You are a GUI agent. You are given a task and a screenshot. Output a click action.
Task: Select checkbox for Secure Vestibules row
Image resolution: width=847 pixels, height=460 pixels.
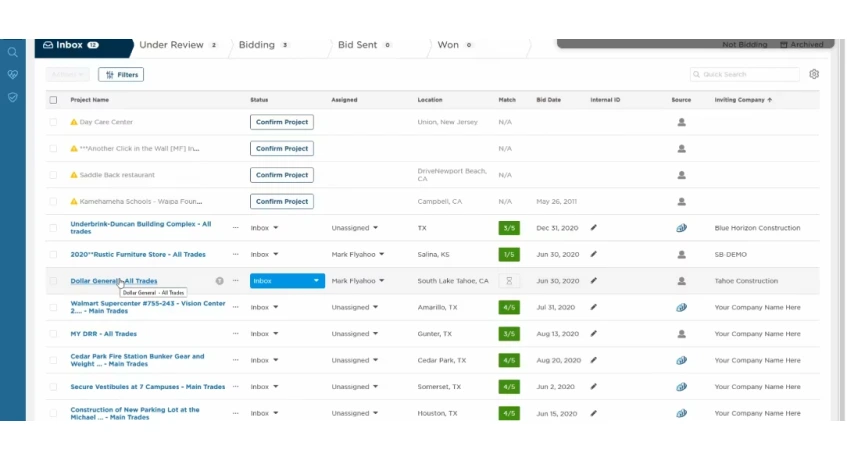53,387
